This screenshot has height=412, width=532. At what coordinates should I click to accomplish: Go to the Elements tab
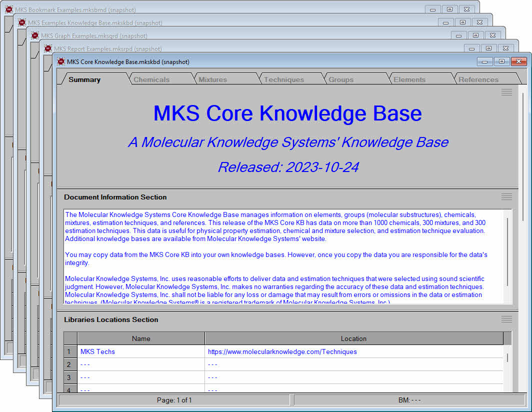pos(409,79)
